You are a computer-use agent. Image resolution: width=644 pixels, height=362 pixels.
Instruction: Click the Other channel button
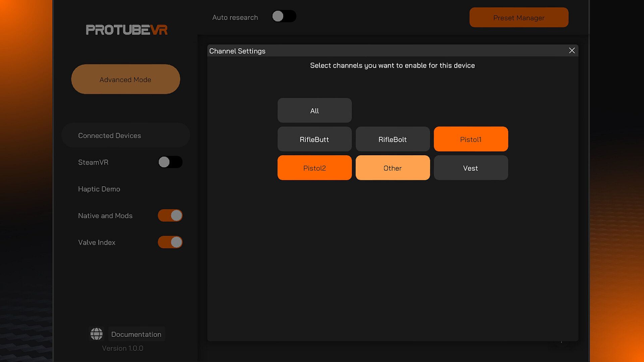pos(392,168)
